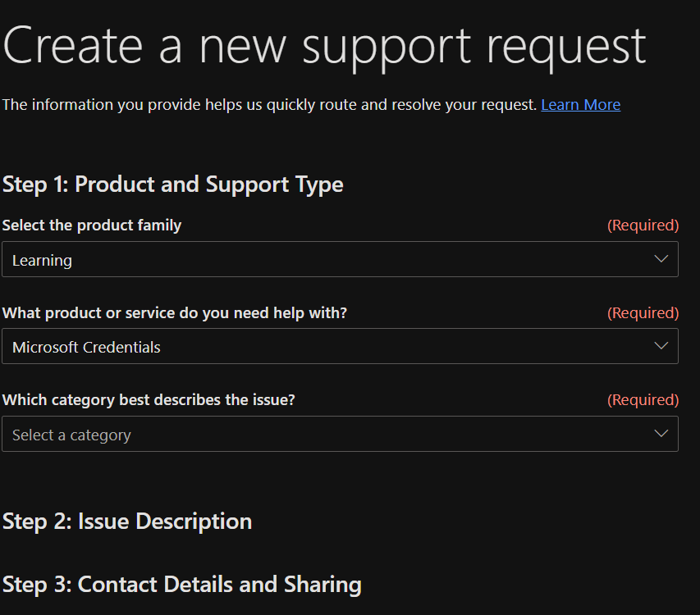Click Step 3: Contact Details and Sharing heading
This screenshot has width=700, height=615.
[181, 585]
